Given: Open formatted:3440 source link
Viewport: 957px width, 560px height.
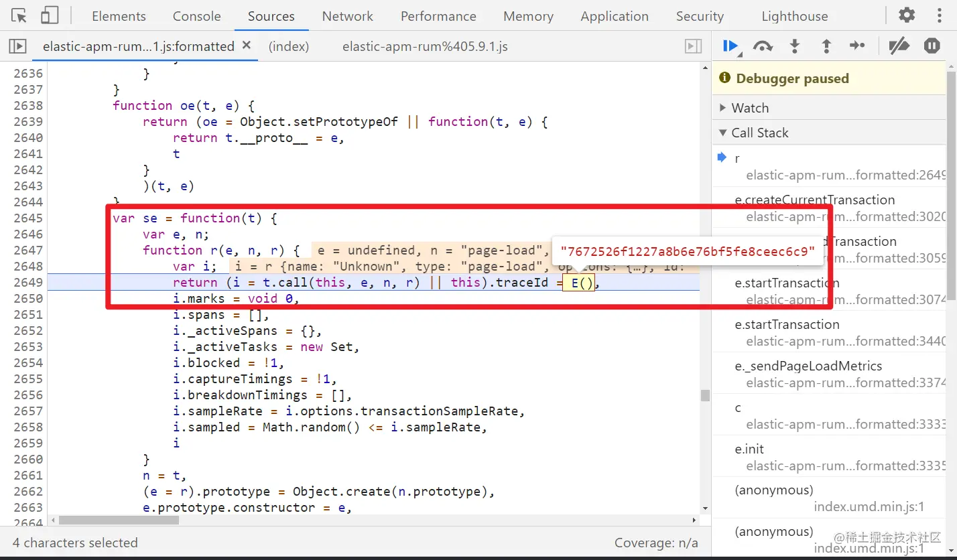Looking at the screenshot, I should tap(846, 341).
